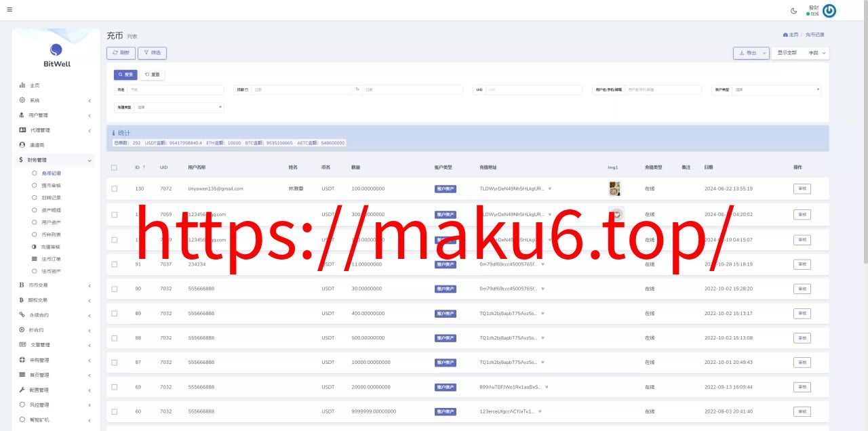
Task: Check the row with ID 90
Action: point(115,289)
